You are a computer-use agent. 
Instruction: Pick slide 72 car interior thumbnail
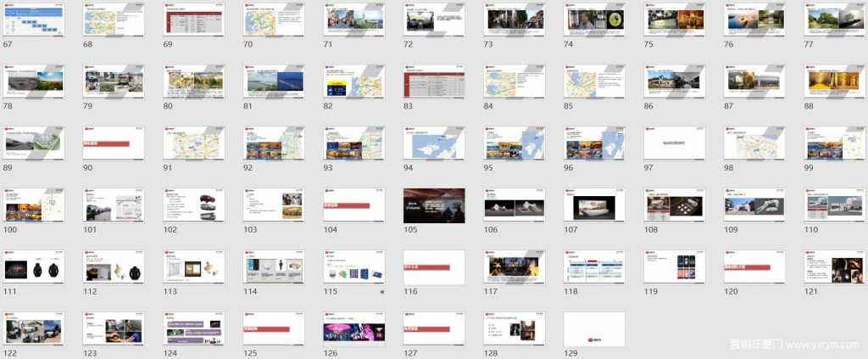[434, 18]
